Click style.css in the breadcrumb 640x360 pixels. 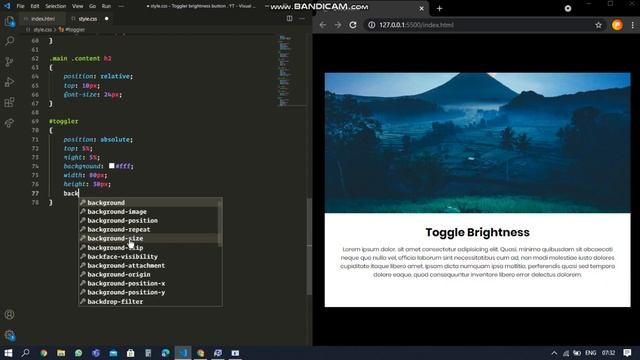click(x=42, y=30)
